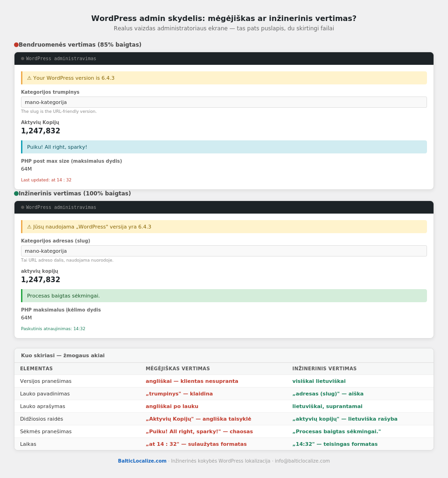Click the "at 14 : 32 — sulaužytas formatas" cell
Viewport: 448px width, 478px height.
coord(196,444)
